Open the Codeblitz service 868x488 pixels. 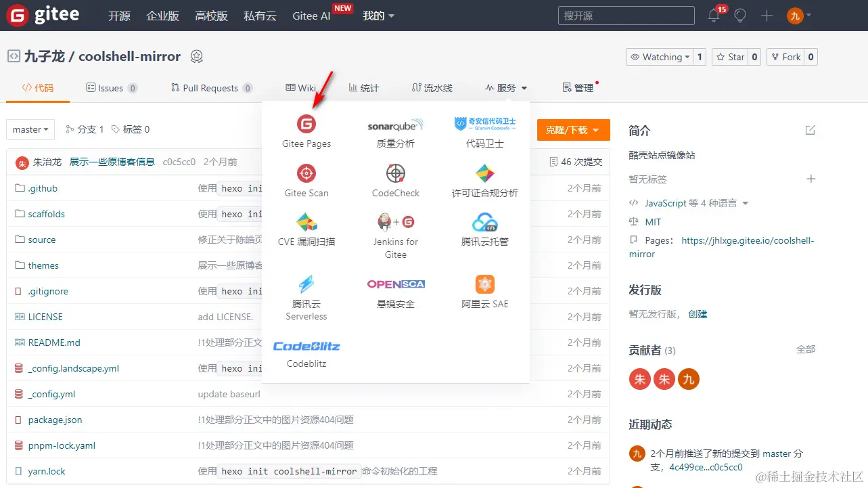(x=306, y=354)
